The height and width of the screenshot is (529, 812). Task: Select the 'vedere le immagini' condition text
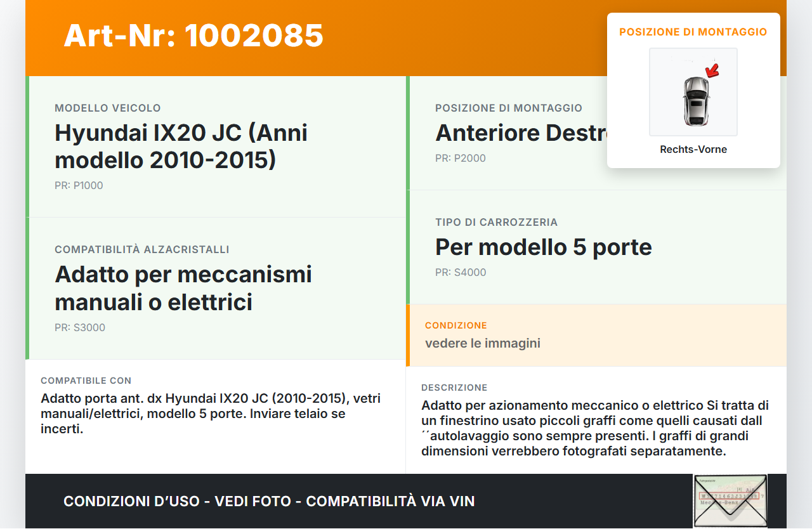pyautogui.click(x=483, y=344)
